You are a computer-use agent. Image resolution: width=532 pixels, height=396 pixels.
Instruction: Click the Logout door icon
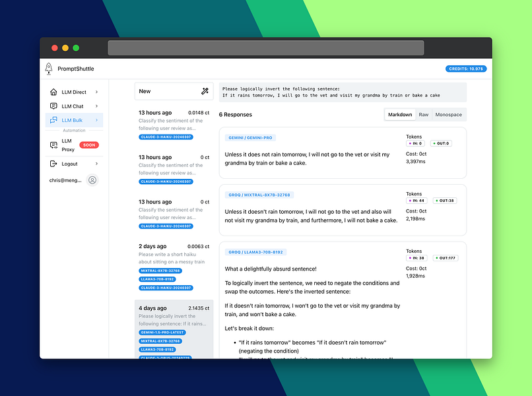click(53, 164)
